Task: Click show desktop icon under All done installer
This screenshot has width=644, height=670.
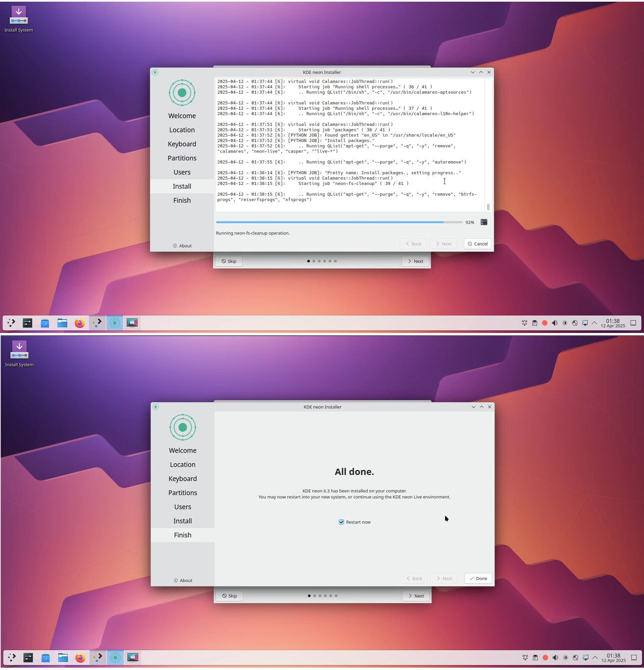Action: [634, 658]
